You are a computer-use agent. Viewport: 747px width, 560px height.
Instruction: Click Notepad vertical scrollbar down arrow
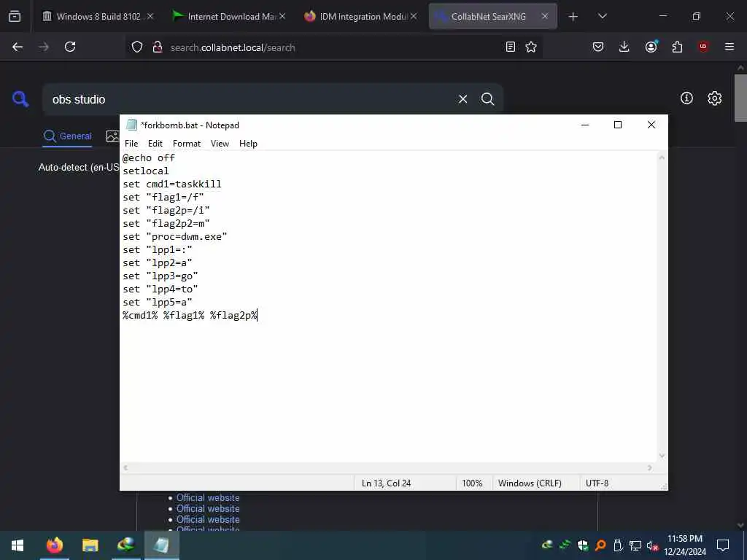click(662, 456)
